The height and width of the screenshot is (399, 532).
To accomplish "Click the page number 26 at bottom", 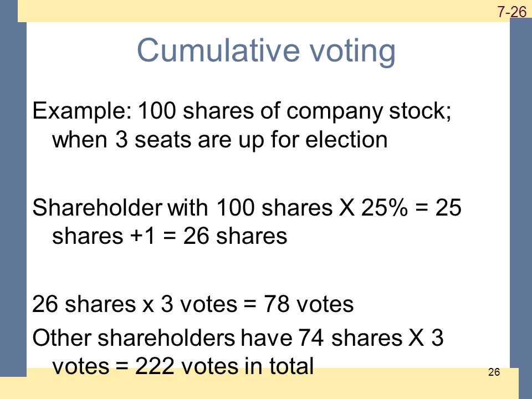I will coord(494,372).
